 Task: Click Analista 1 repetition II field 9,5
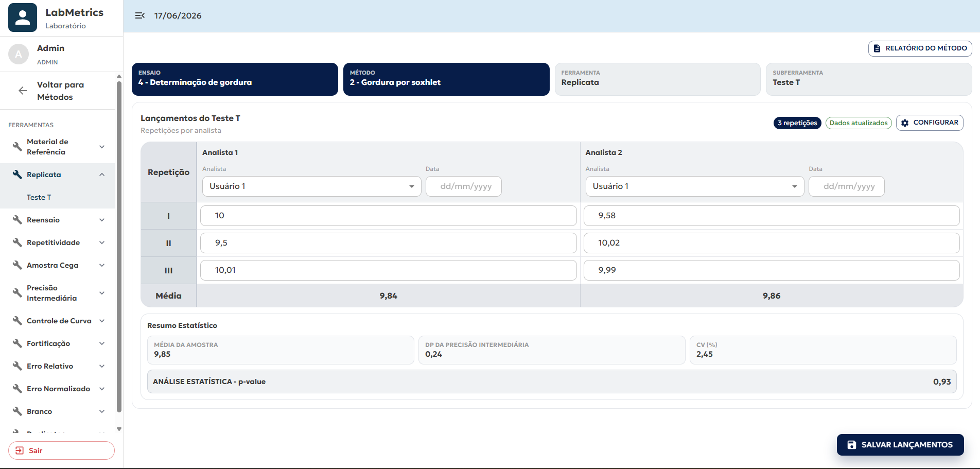coord(389,243)
